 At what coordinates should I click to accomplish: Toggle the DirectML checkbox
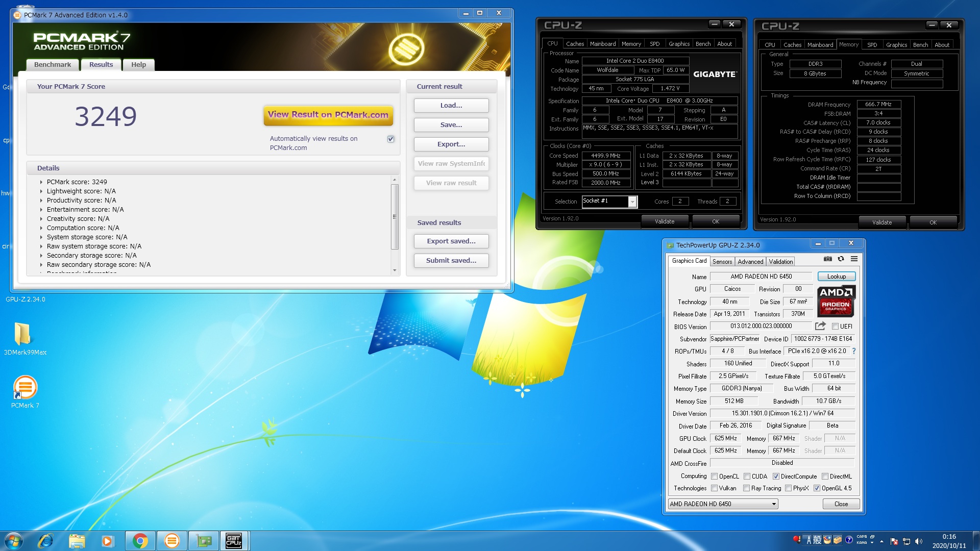[x=825, y=477]
